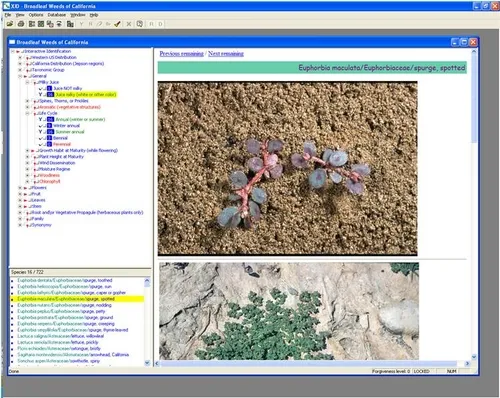
Task: Collapse the Milky Juice node
Action: (x=28, y=82)
